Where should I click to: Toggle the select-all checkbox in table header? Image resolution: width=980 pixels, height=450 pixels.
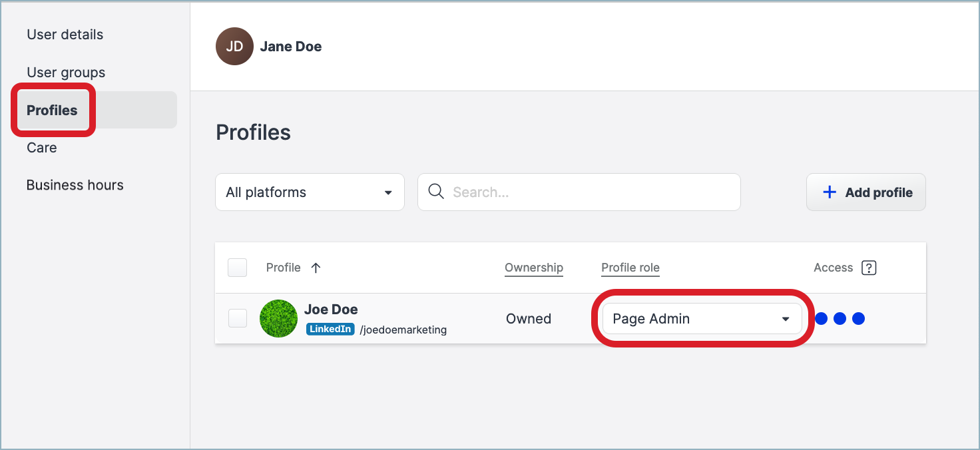tap(238, 268)
